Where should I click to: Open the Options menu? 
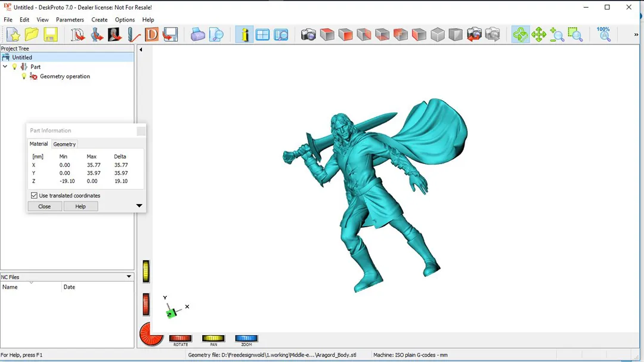click(x=125, y=20)
